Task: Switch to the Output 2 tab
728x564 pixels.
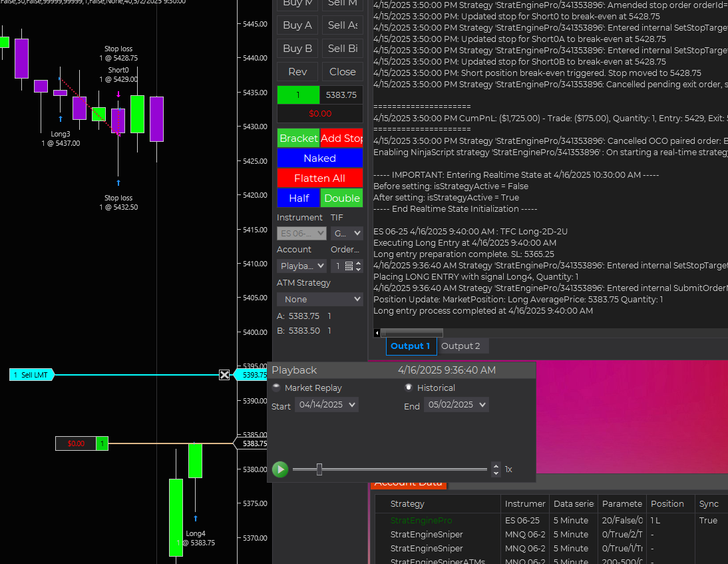Action: coord(460,346)
